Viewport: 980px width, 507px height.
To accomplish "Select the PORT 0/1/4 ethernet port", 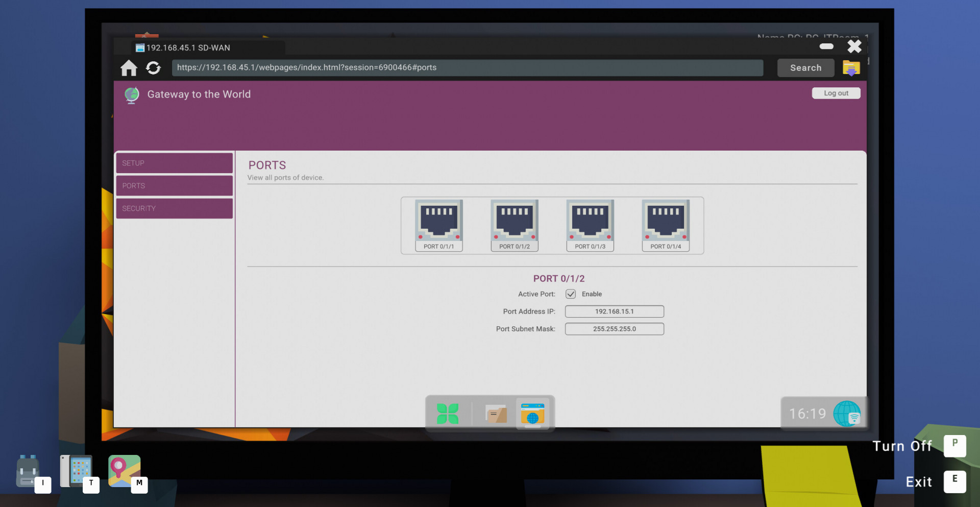I will [x=666, y=225].
